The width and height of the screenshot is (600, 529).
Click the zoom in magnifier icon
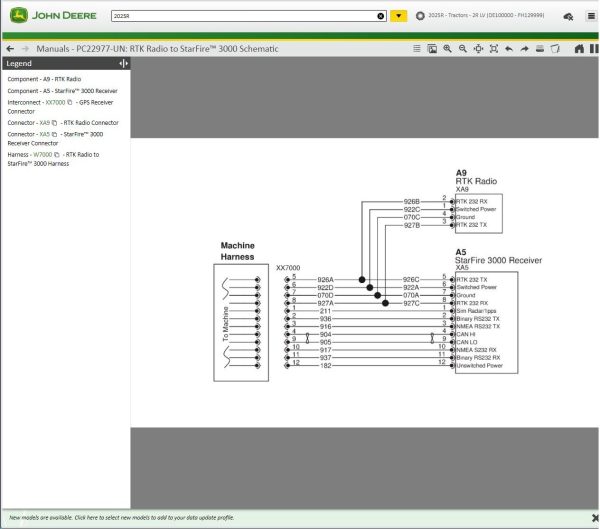[x=447, y=49]
